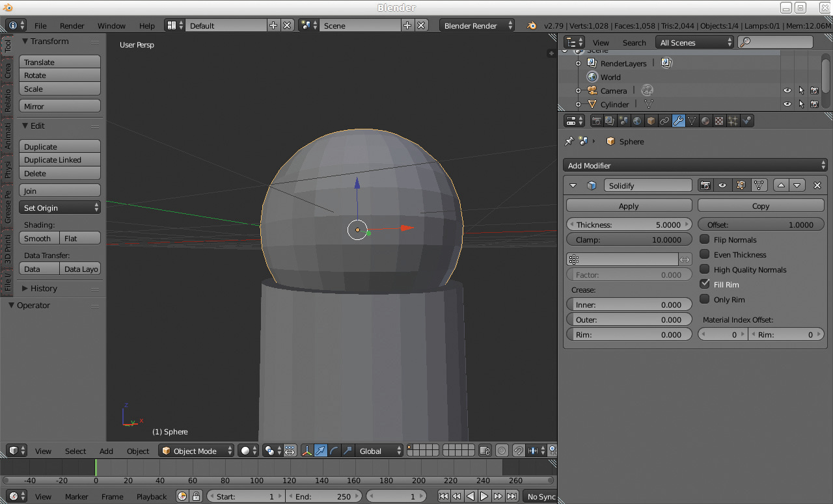Select the translate manipulator arrow icon

320,451
